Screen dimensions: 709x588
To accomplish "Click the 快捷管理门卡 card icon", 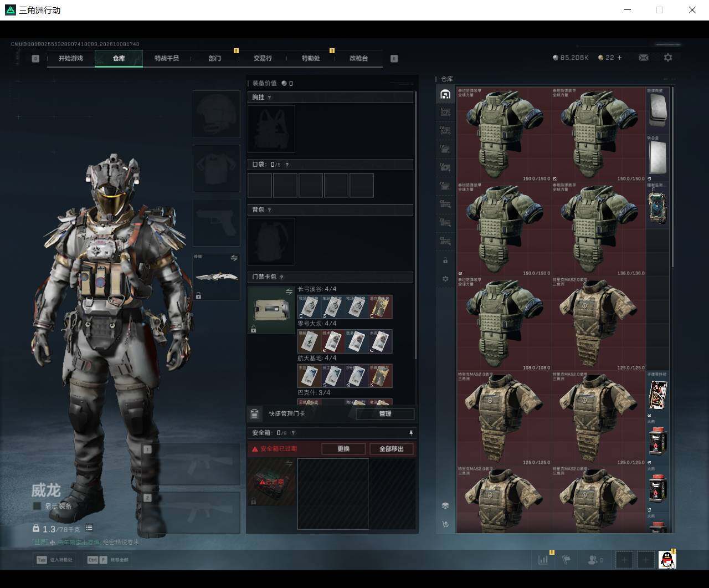I will [254, 413].
